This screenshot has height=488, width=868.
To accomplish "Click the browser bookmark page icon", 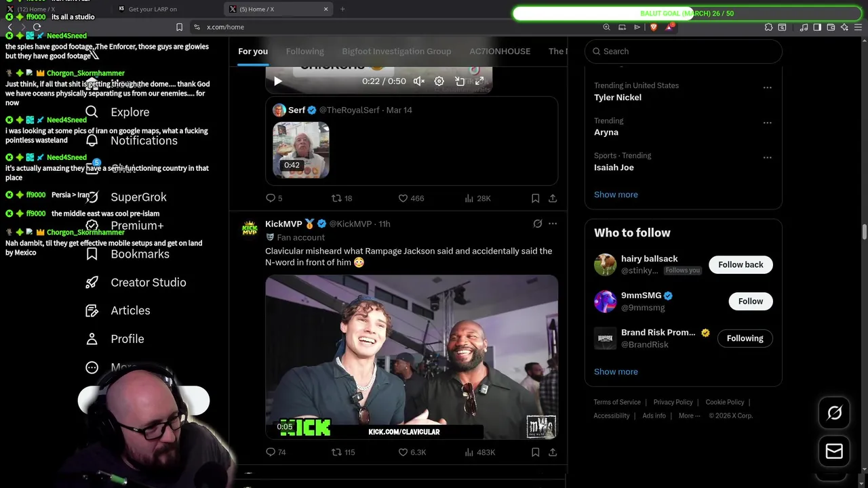I will tap(179, 27).
